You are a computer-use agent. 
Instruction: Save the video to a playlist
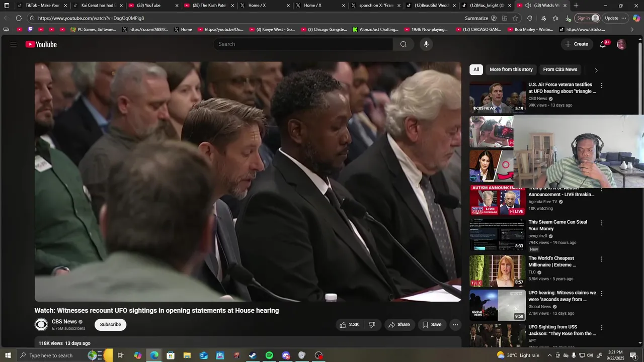432,325
